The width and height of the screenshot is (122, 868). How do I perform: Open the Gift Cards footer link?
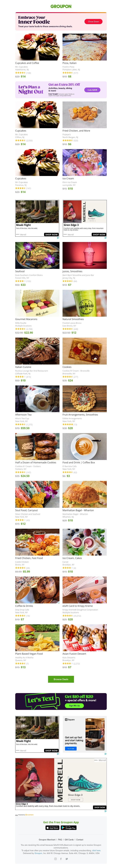coord(69,839)
